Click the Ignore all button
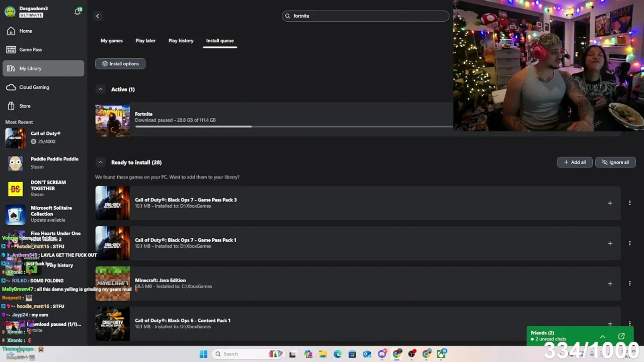 tap(615, 162)
